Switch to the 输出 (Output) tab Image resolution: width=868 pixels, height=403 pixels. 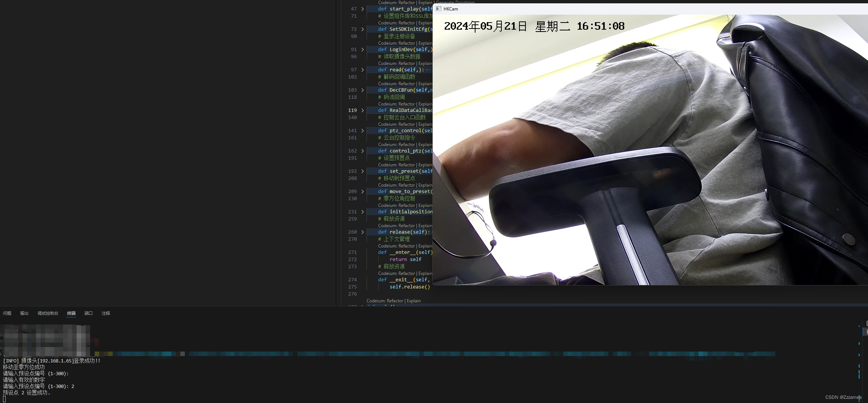(24, 313)
